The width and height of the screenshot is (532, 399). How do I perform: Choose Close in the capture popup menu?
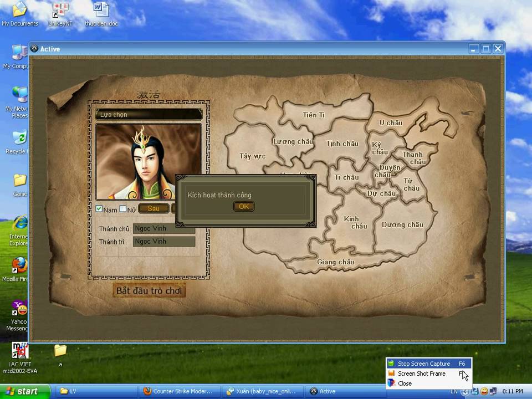point(429,383)
